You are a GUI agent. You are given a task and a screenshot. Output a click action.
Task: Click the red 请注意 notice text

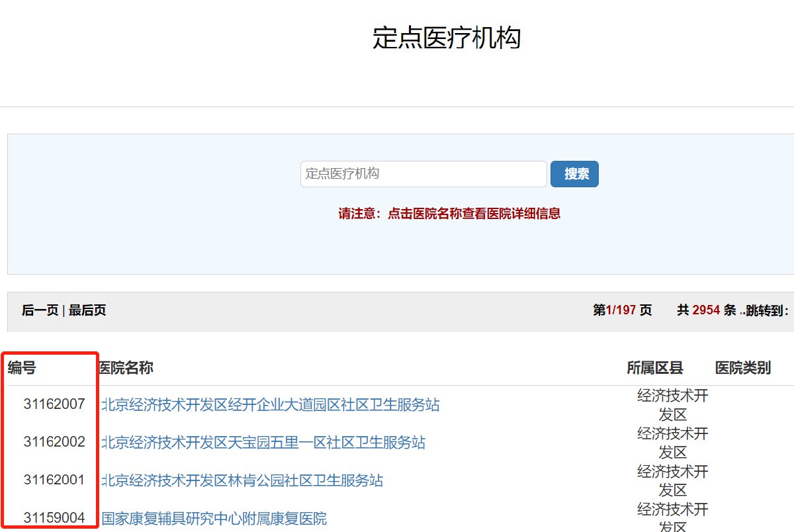[449, 214]
